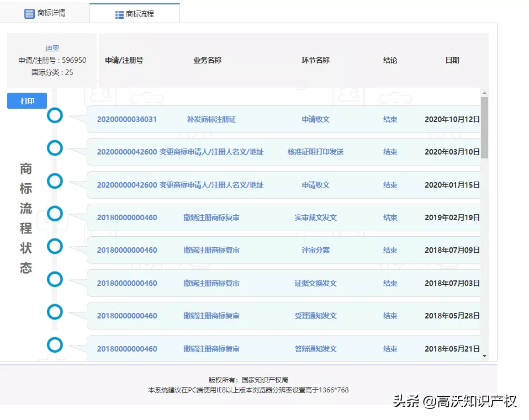This screenshot has height=420, width=529.
Task: Click the 核准证明打印发送 entry
Action: point(314,151)
